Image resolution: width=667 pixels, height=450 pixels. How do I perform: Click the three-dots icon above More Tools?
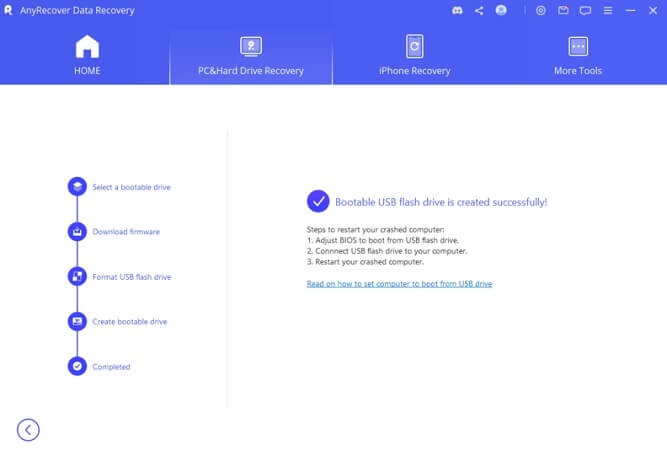[x=578, y=46]
